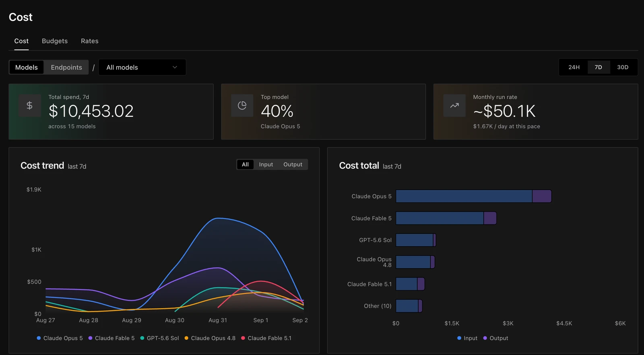
Task: Click the Cost total heading
Action: [x=359, y=165]
